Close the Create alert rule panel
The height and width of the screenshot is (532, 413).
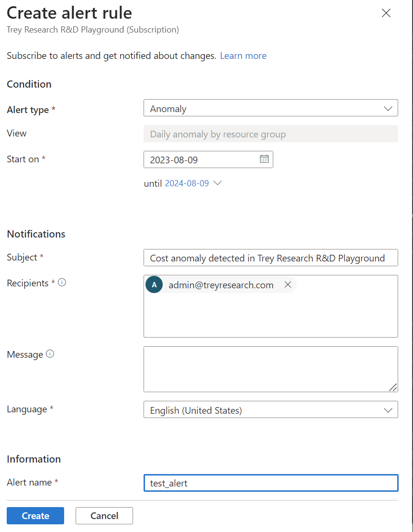tap(386, 13)
